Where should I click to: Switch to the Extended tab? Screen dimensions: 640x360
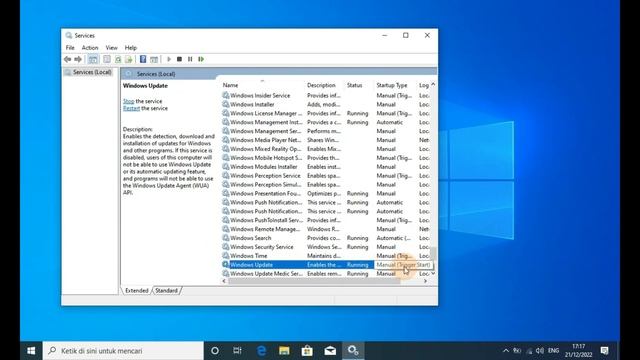pyautogui.click(x=137, y=291)
